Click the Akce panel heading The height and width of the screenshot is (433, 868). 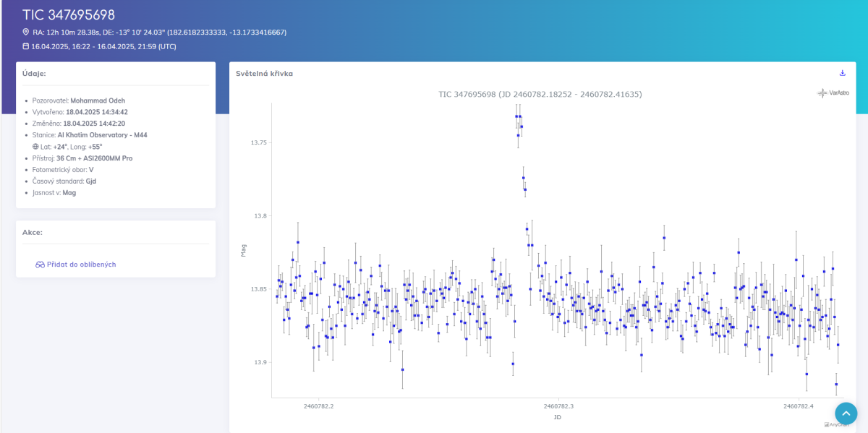pyautogui.click(x=33, y=233)
